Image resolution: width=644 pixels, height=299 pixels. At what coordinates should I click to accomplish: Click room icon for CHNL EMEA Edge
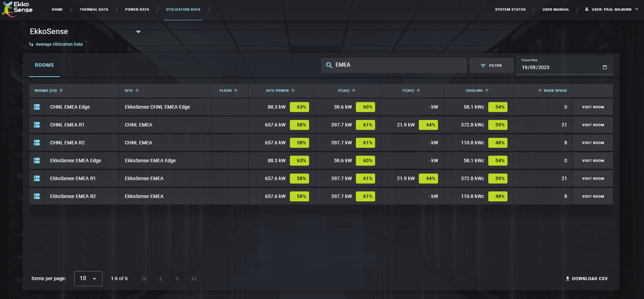(37, 107)
